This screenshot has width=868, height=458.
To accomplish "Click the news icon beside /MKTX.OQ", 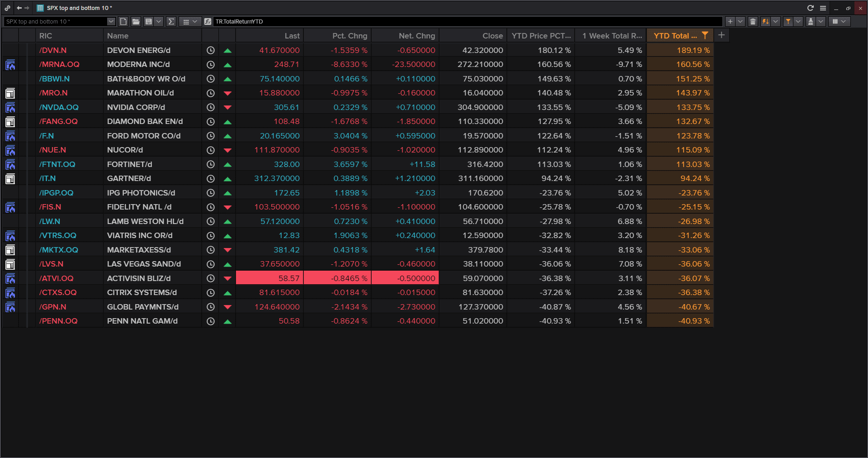I will pyautogui.click(x=10, y=250).
